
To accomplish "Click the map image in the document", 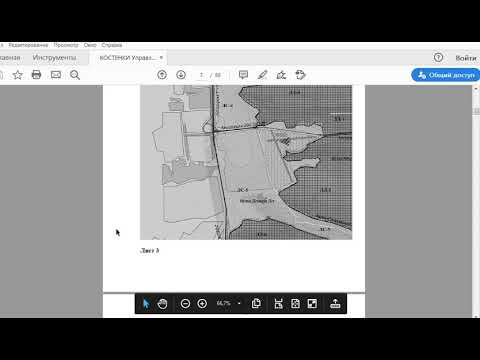I will click(246, 162).
